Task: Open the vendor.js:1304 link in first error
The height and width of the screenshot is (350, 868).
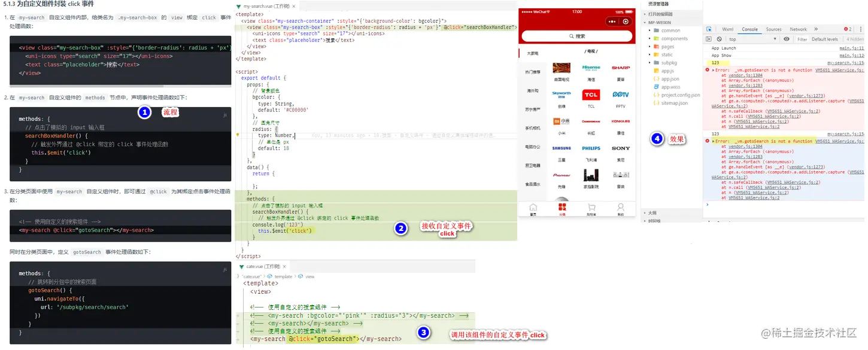Action: coord(745,75)
